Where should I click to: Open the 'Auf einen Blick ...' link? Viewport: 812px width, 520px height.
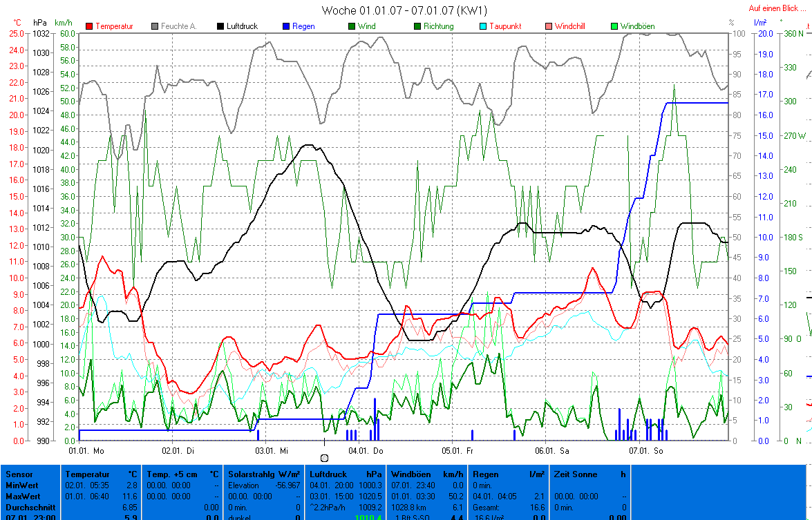point(777,8)
